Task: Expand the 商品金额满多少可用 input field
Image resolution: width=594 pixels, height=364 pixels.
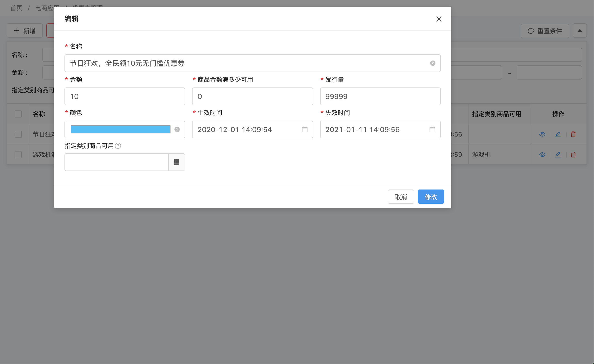Action: coord(252,96)
